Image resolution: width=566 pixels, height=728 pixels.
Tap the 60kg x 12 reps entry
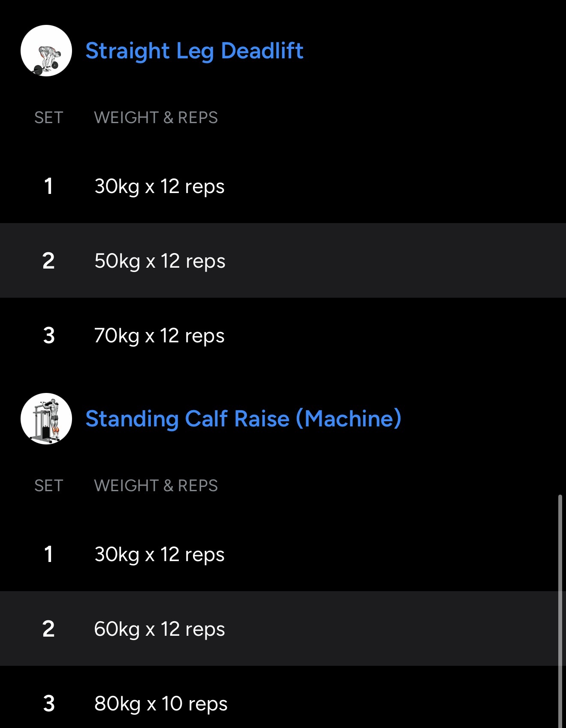coord(159,629)
